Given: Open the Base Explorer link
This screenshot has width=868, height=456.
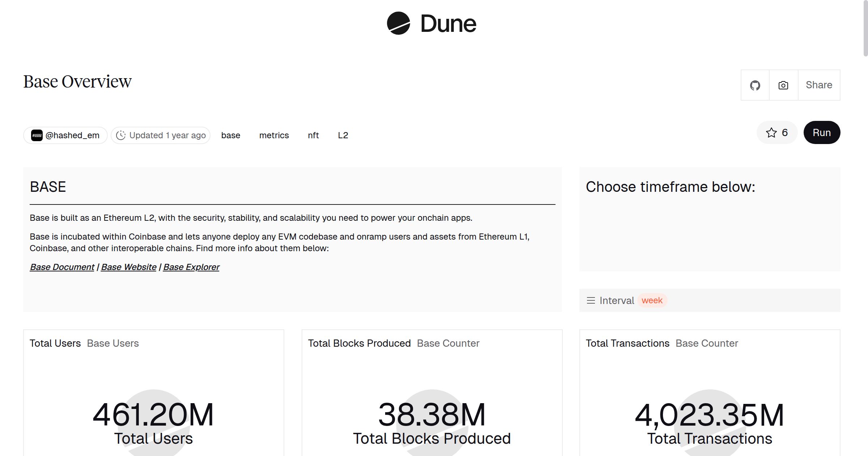Looking at the screenshot, I should coord(191,267).
